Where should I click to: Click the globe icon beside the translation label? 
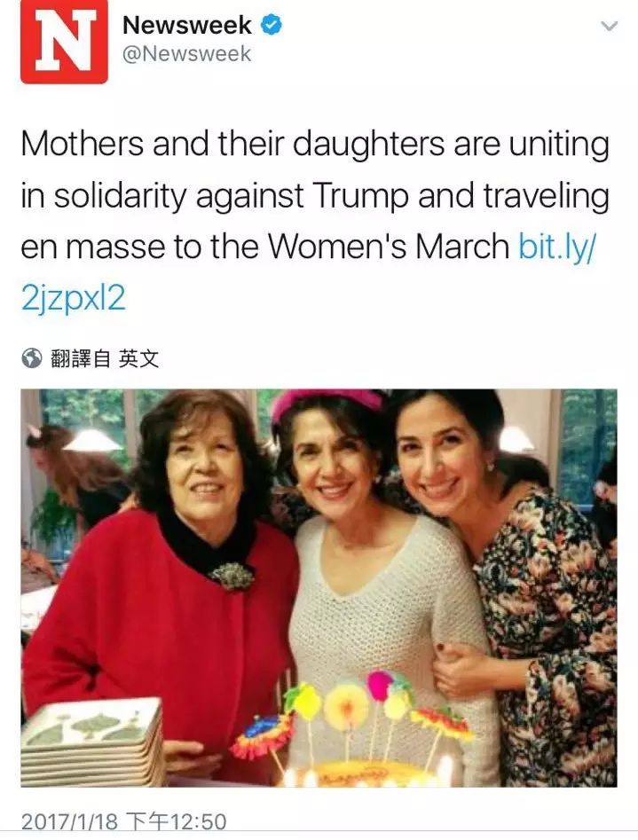pyautogui.click(x=32, y=358)
